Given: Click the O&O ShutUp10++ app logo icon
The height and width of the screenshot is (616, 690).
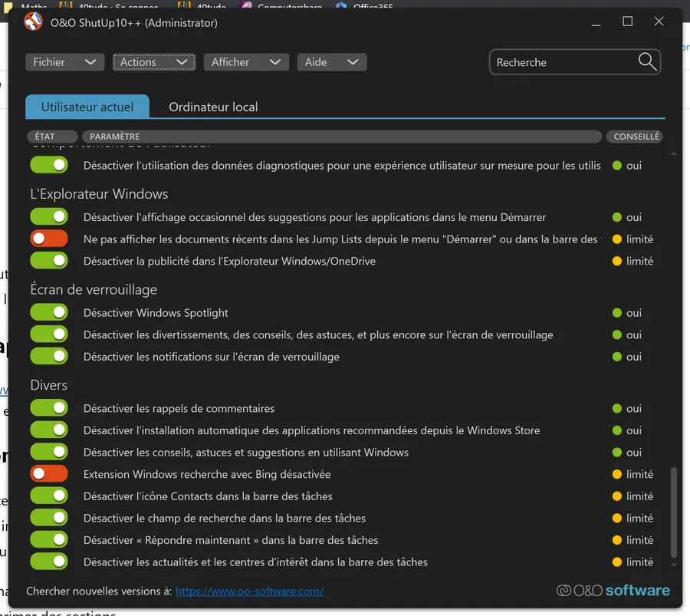Looking at the screenshot, I should click(33, 21).
